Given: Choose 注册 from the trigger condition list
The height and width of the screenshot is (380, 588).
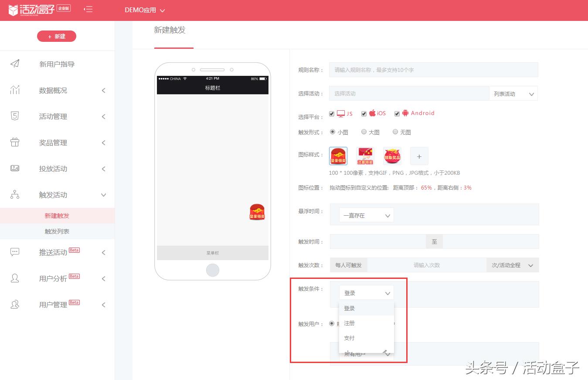Looking at the screenshot, I should 349,323.
